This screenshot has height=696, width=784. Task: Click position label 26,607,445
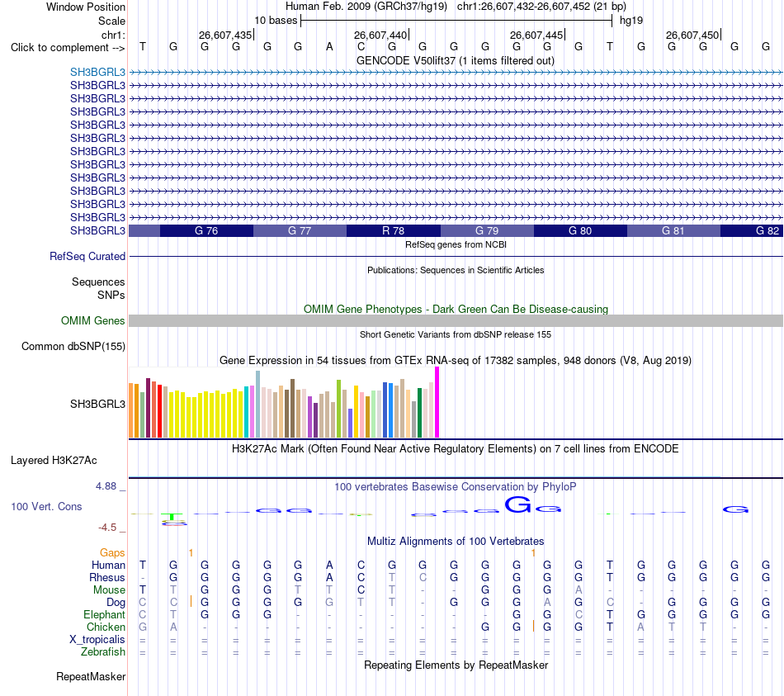tap(536, 35)
